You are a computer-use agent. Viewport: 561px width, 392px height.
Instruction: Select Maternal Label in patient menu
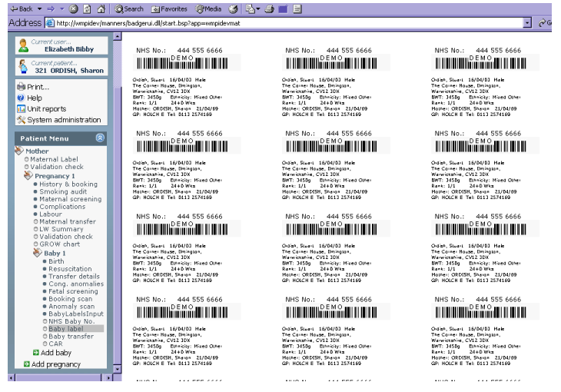coord(54,159)
